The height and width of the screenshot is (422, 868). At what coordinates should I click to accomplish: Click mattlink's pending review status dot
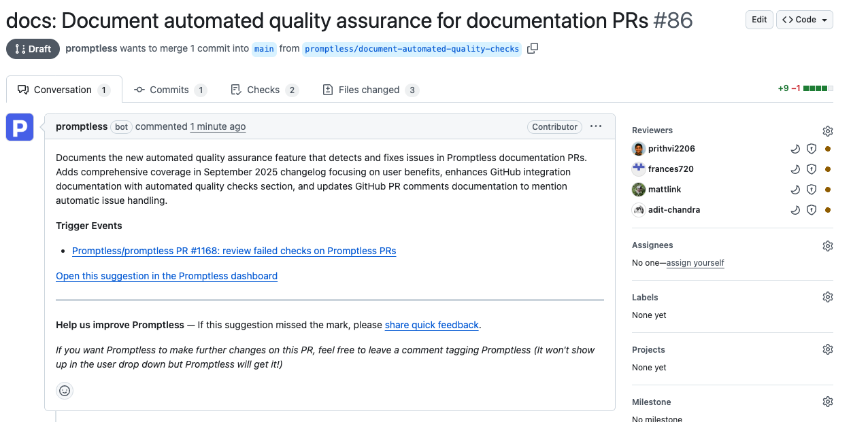pyautogui.click(x=827, y=189)
